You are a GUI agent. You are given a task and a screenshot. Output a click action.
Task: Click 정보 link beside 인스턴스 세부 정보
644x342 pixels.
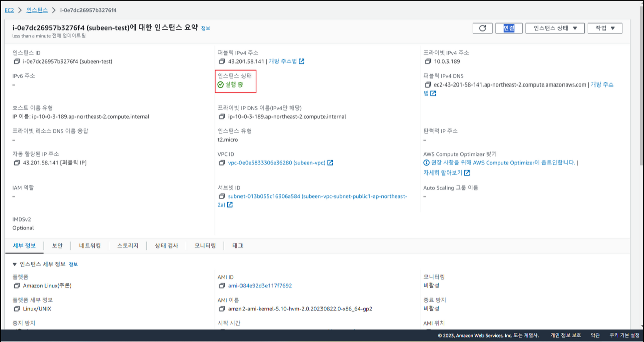[x=73, y=264]
